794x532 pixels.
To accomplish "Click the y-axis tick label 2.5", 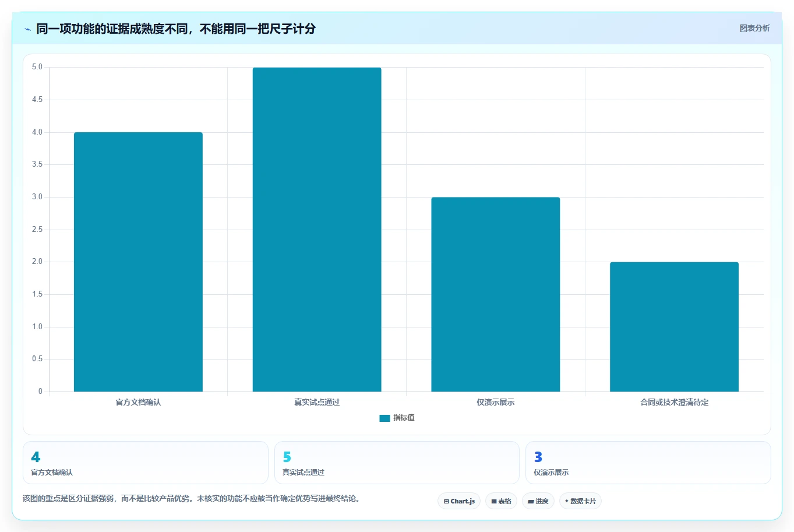I will tap(37, 230).
